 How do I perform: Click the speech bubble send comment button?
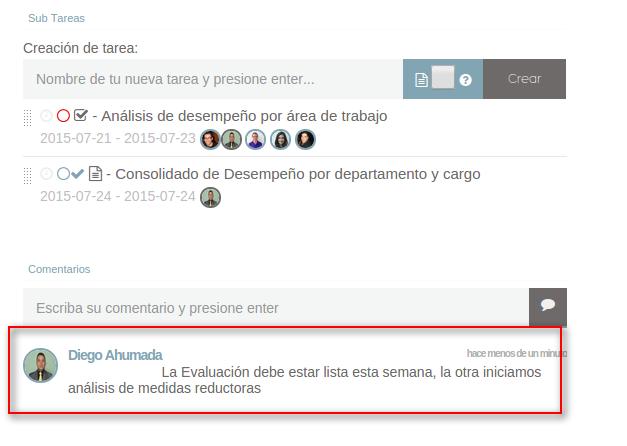point(548,307)
